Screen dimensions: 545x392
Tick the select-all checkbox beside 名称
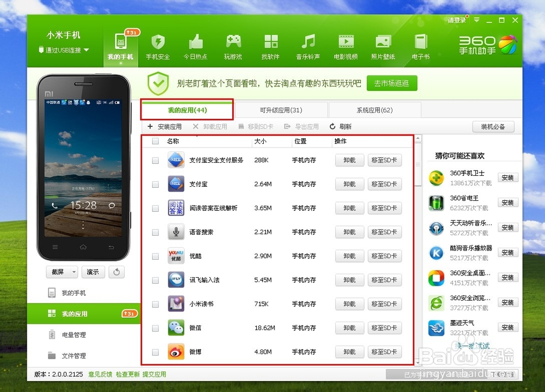(155, 141)
